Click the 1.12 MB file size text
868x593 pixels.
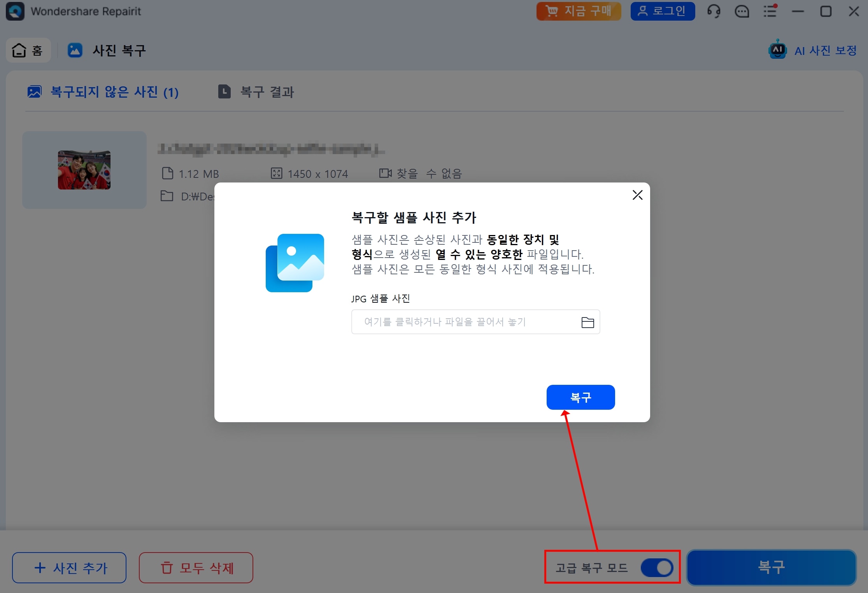(x=199, y=174)
